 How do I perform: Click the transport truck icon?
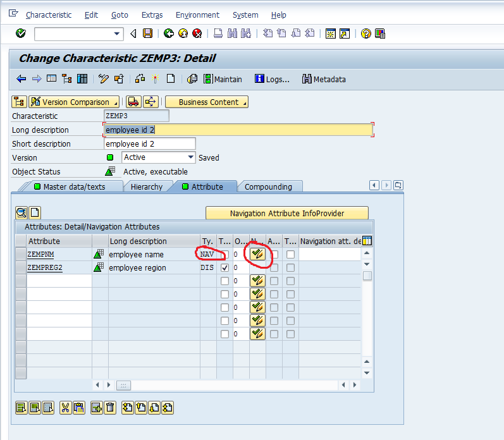(133, 102)
